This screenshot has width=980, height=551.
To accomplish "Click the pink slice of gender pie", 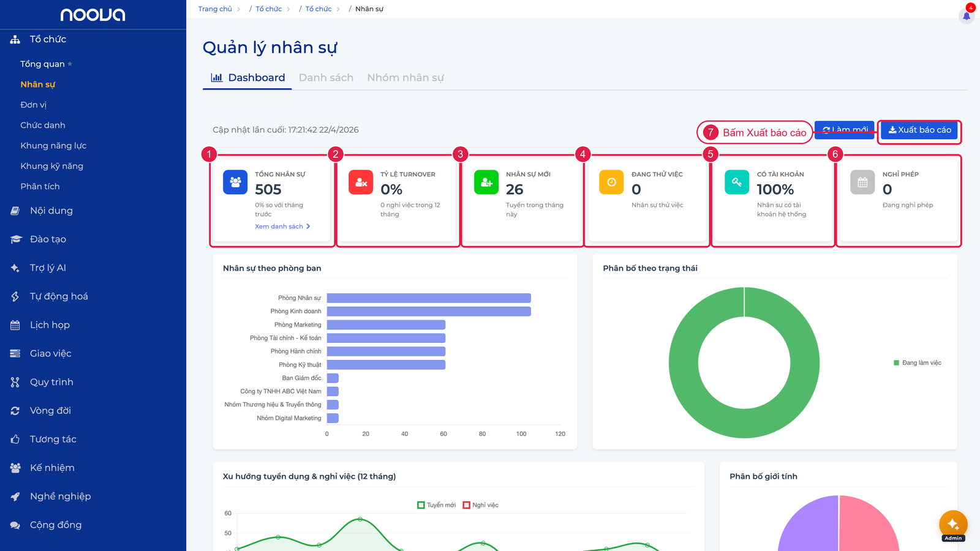I will pos(867,527).
